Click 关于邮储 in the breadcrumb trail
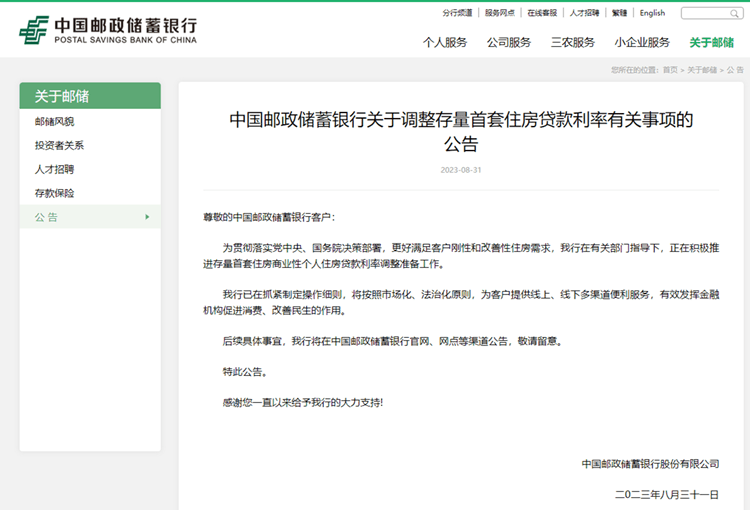This screenshot has height=510, width=750. pyautogui.click(x=702, y=70)
